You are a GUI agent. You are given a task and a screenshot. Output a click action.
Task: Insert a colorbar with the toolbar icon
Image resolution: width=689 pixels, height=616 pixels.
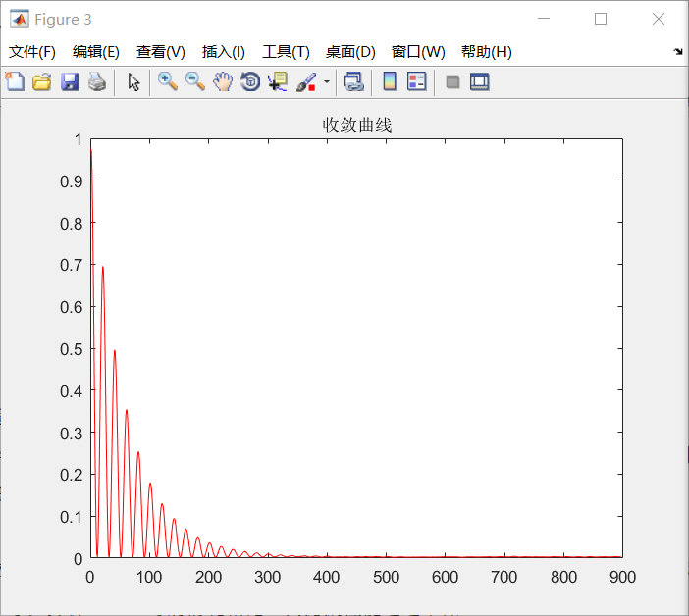(x=390, y=81)
